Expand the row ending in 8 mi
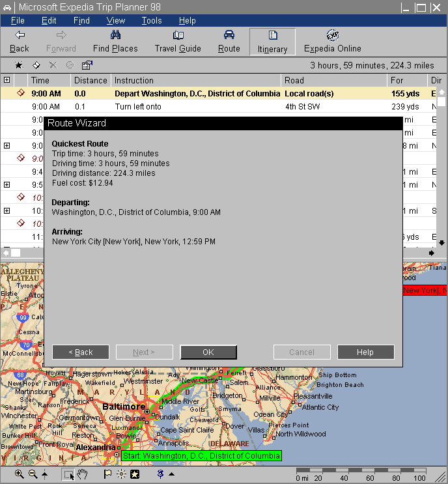Viewport: 448px width, 484px height. [7, 145]
